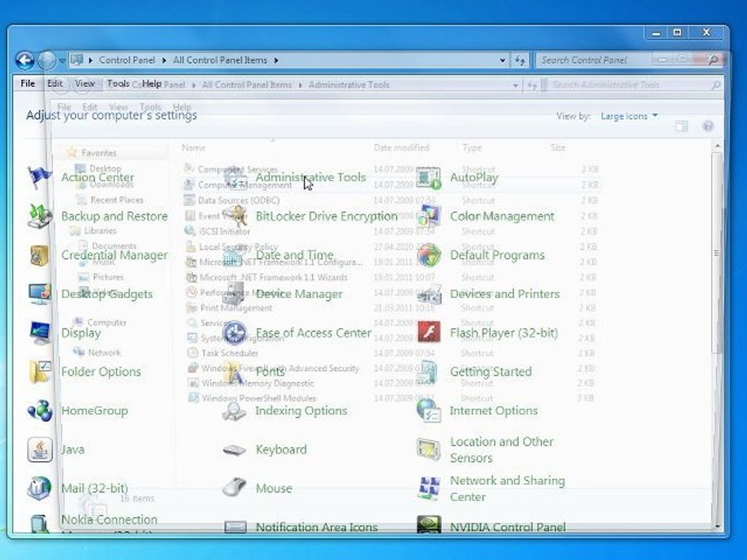Expand View by Large icons dropdown
747x560 pixels.
coord(629,116)
